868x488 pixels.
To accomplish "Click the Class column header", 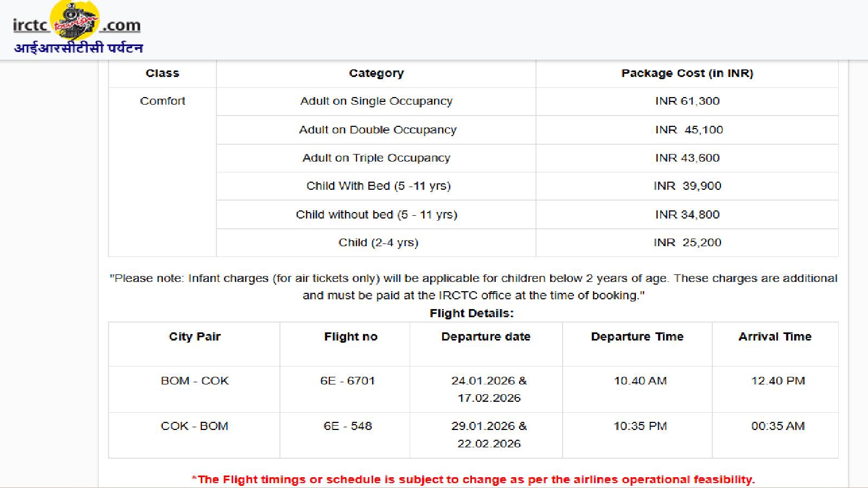I will coord(162,73).
